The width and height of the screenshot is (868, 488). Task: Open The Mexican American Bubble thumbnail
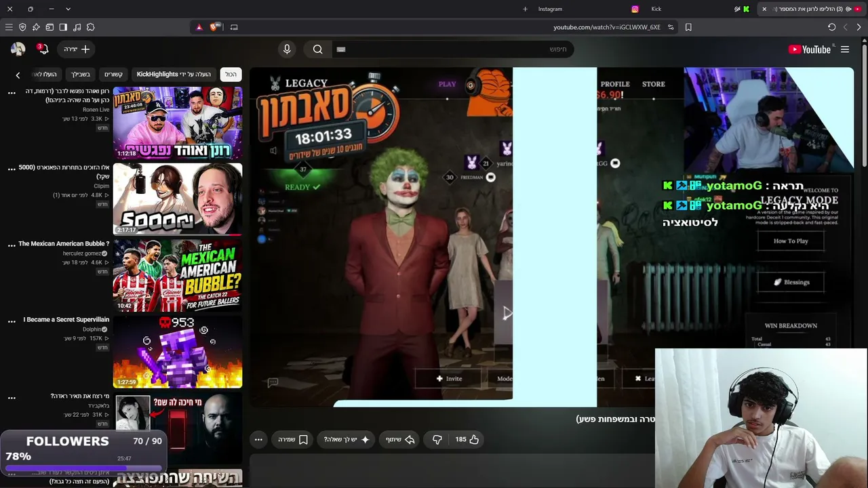[x=178, y=275]
